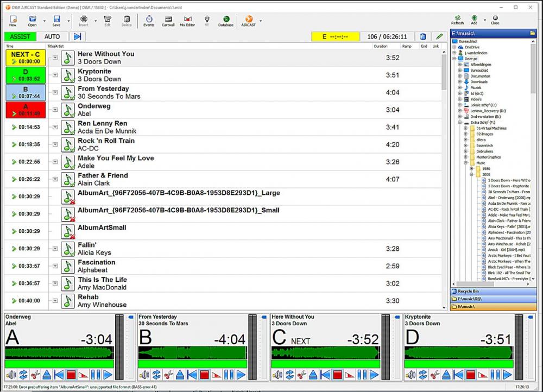
Task: Select the Make You Feel My Love row
Action: click(x=223, y=162)
